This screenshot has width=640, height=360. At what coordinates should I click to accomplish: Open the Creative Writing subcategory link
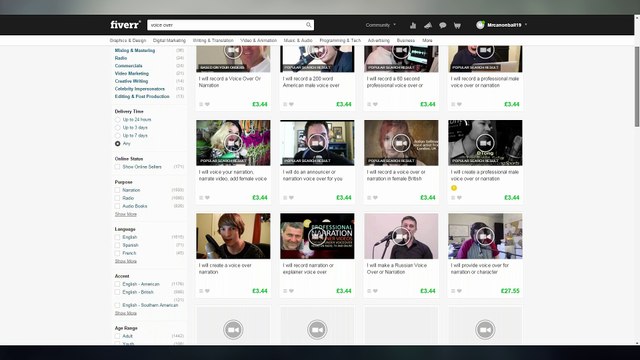click(131, 81)
